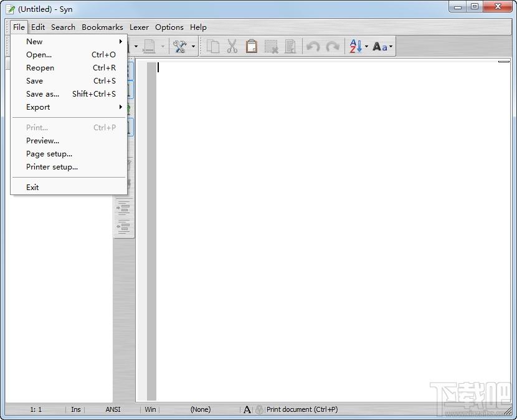Open the Lexer menu in menu bar

tap(139, 27)
